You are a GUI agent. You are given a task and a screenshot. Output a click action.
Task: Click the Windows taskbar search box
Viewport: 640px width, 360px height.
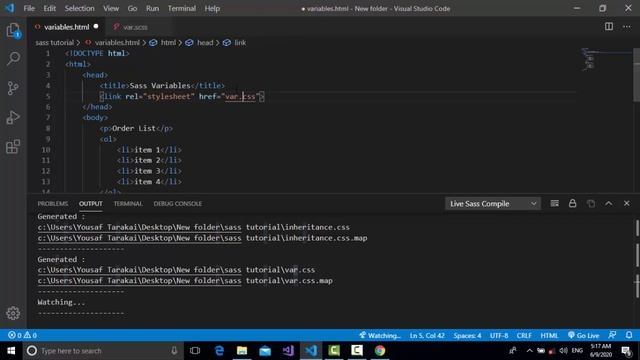[103, 351]
